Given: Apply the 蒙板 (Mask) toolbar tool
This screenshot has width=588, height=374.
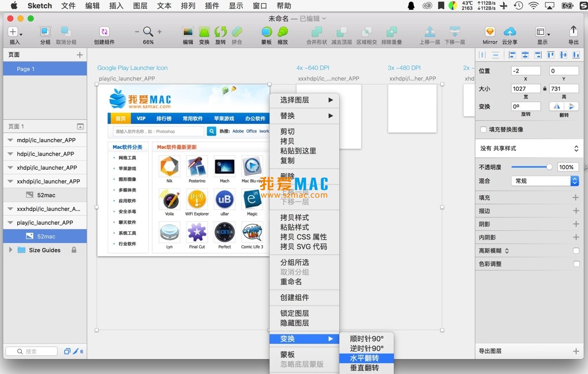Looking at the screenshot, I should (266, 32).
